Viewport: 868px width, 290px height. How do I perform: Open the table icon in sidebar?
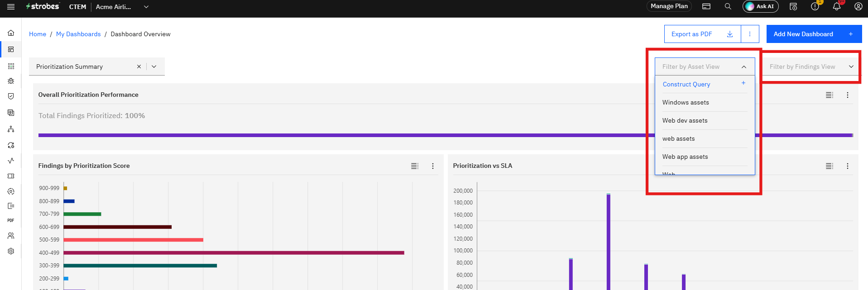click(x=11, y=113)
